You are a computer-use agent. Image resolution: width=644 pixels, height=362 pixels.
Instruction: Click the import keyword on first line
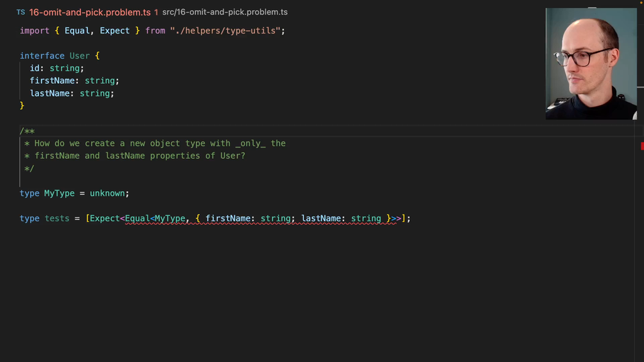tap(34, 31)
